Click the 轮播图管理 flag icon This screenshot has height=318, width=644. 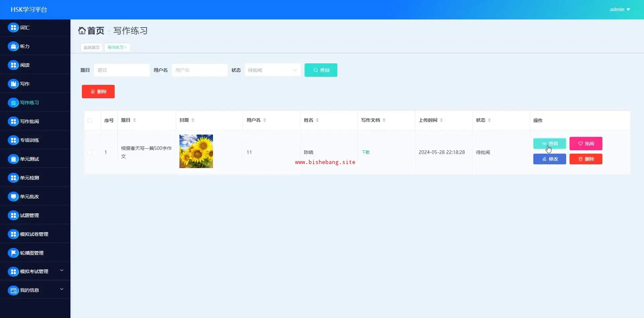(13, 253)
